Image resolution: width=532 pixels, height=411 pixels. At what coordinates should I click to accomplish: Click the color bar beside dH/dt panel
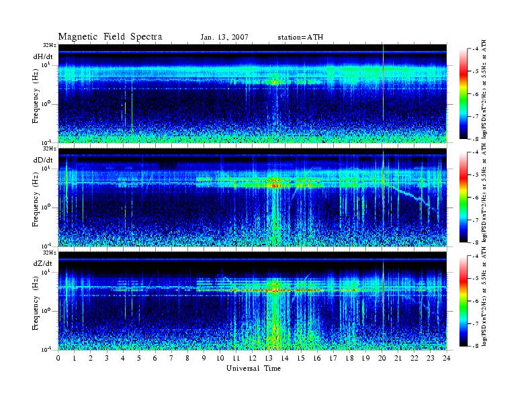click(463, 93)
